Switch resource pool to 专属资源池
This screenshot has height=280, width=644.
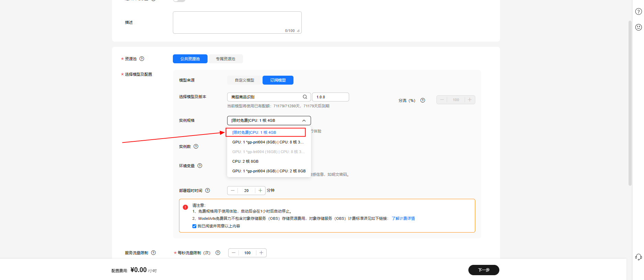coord(225,59)
